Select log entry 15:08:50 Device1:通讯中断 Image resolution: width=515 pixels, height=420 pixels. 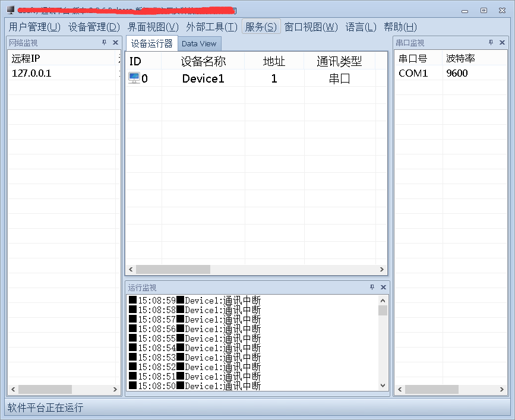click(195, 386)
